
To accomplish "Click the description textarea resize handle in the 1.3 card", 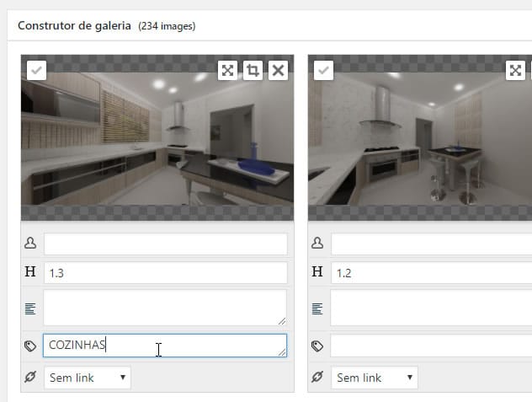I will 282,321.
